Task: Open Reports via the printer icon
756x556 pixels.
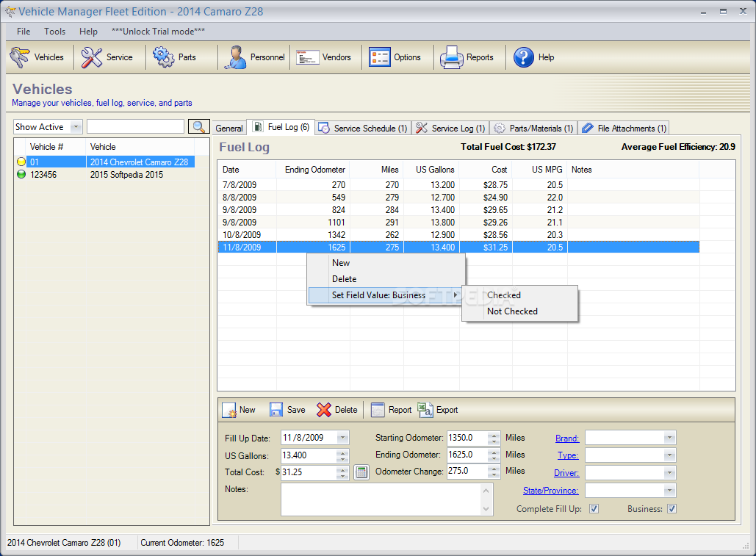Action: [451, 57]
